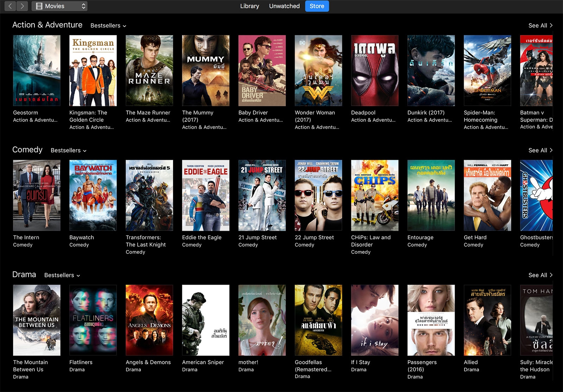
Task: Select the Wonder Woman (2017) poster
Action: point(318,70)
